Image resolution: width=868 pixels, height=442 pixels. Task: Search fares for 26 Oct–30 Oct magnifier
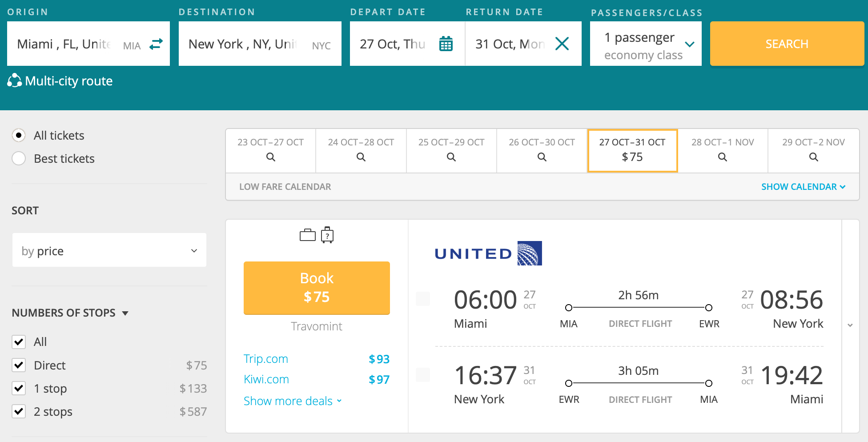pyautogui.click(x=542, y=157)
